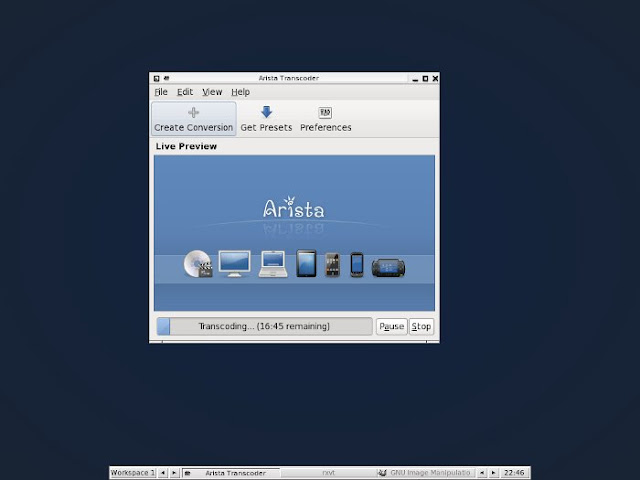Image resolution: width=640 pixels, height=480 pixels.
Task: Stop the transcoding job
Action: click(421, 326)
